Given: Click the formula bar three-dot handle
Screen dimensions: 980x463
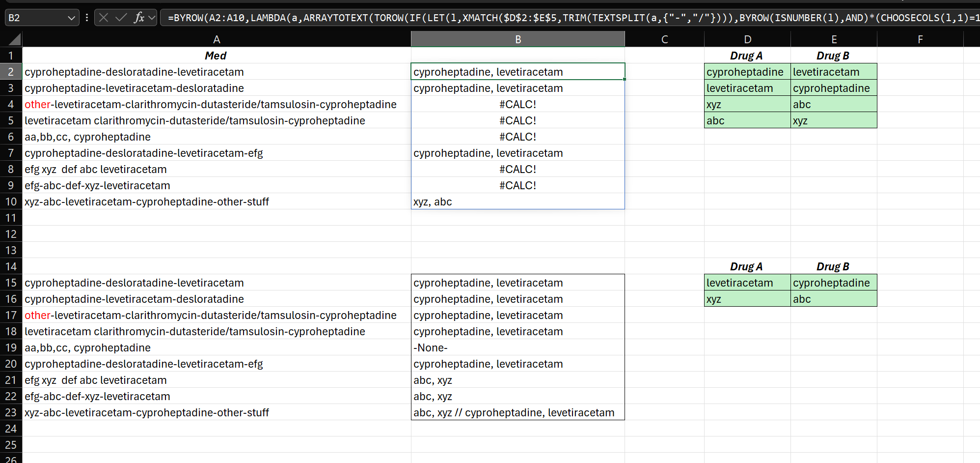Looking at the screenshot, I should (87, 18).
